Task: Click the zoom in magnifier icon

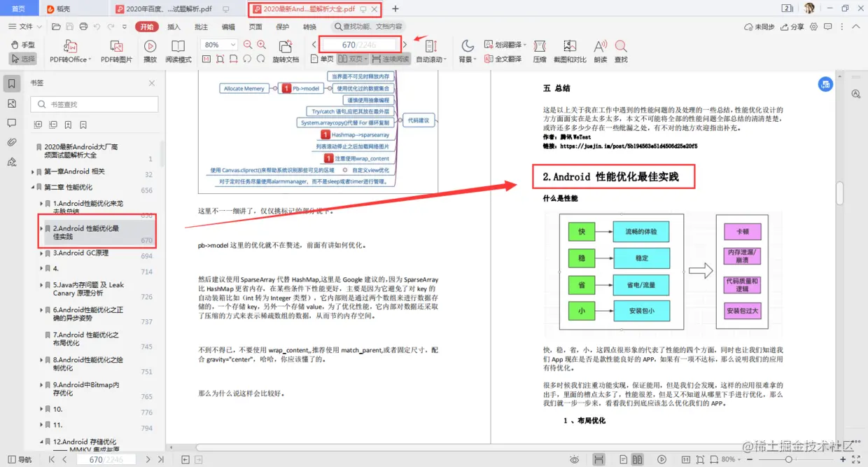Action: coord(261,45)
